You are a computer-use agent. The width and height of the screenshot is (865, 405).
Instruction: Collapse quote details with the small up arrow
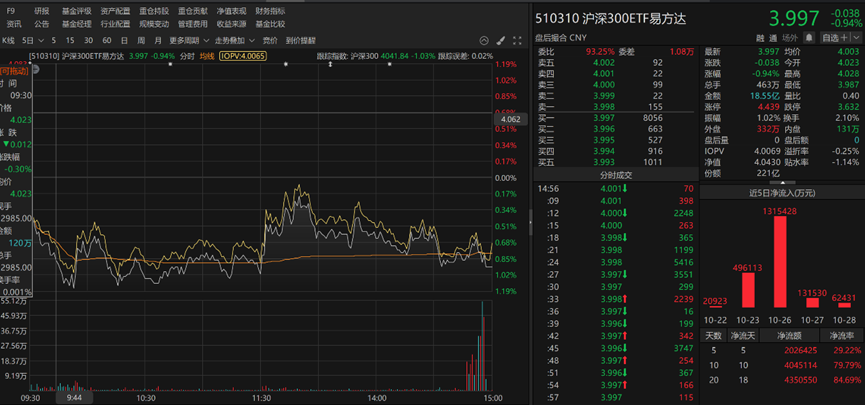click(782, 182)
